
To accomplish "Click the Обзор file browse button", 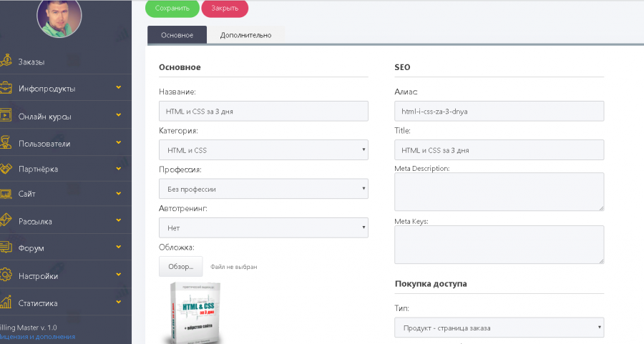I will (x=180, y=266).
